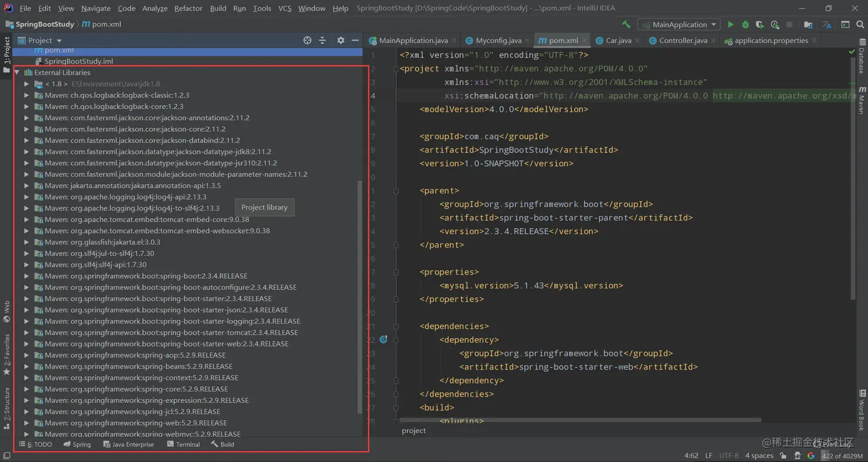Open the Run Anything terminal-window icon
This screenshot has width=868, height=462.
click(845, 25)
